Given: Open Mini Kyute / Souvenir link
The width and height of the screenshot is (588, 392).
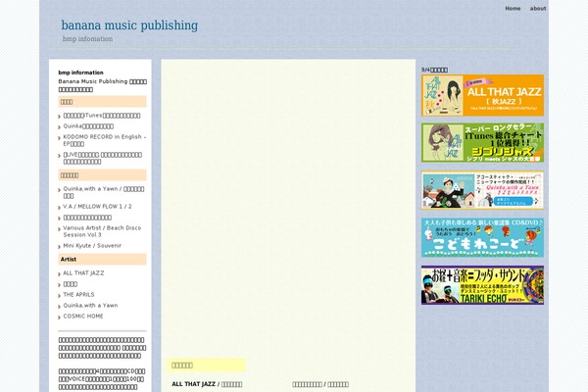Looking at the screenshot, I should [92, 246].
